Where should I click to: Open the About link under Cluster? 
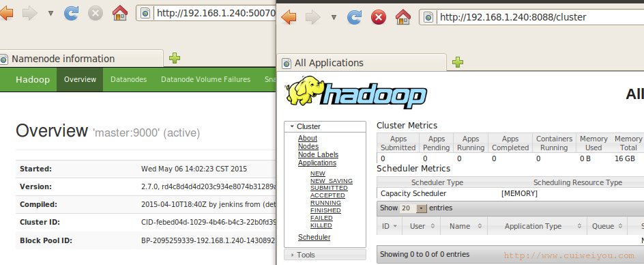coord(308,138)
